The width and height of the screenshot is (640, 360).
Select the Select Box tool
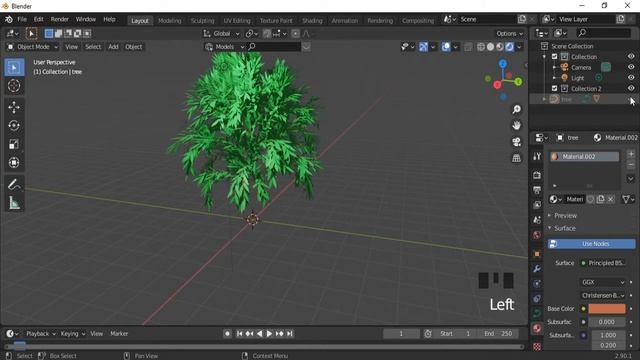(x=14, y=67)
